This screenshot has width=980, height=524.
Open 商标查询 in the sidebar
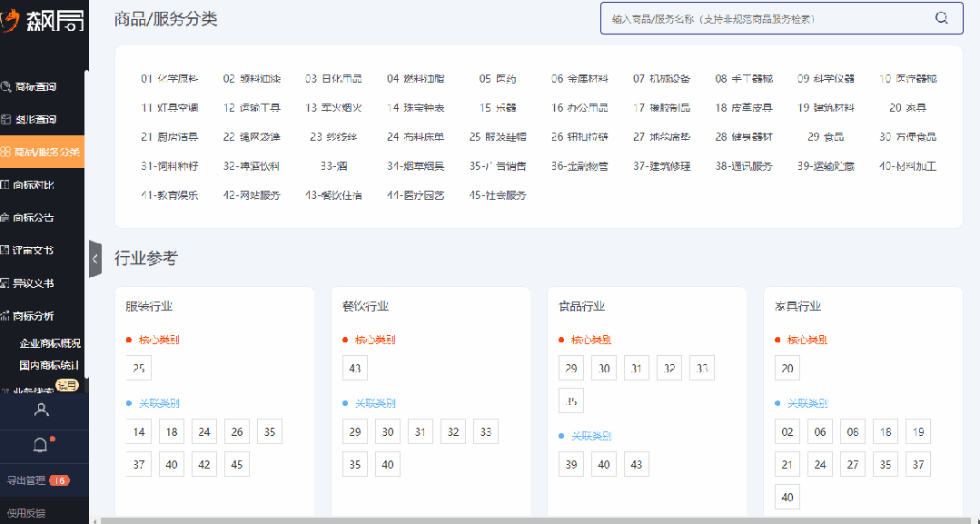(x=35, y=87)
